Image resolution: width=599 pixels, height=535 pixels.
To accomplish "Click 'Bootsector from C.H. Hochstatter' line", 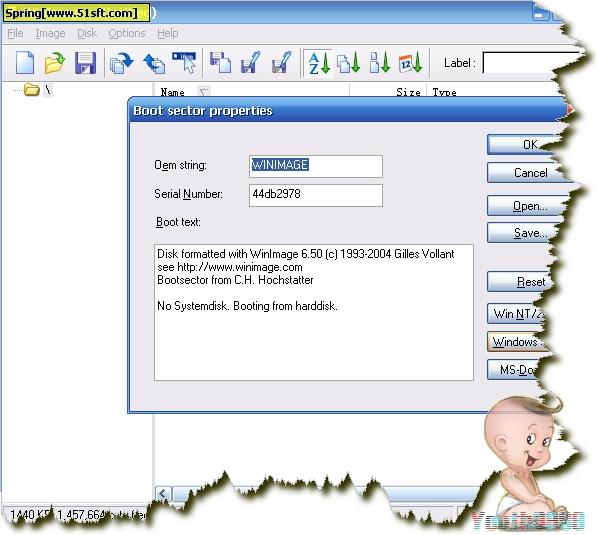I will [x=235, y=280].
